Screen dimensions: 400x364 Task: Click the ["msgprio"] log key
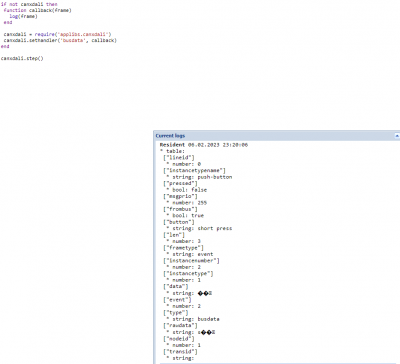(x=180, y=196)
